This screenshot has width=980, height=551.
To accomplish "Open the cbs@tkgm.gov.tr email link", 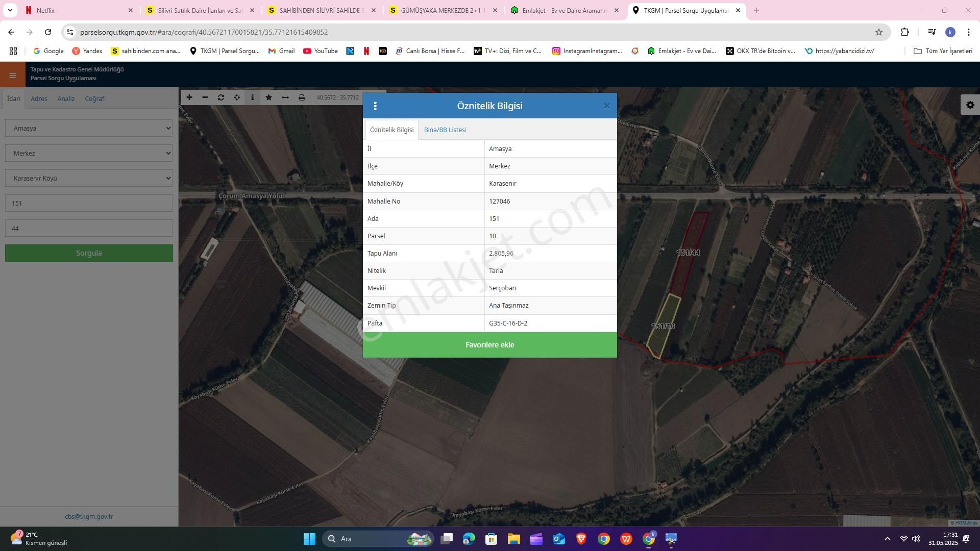I will tap(89, 516).
